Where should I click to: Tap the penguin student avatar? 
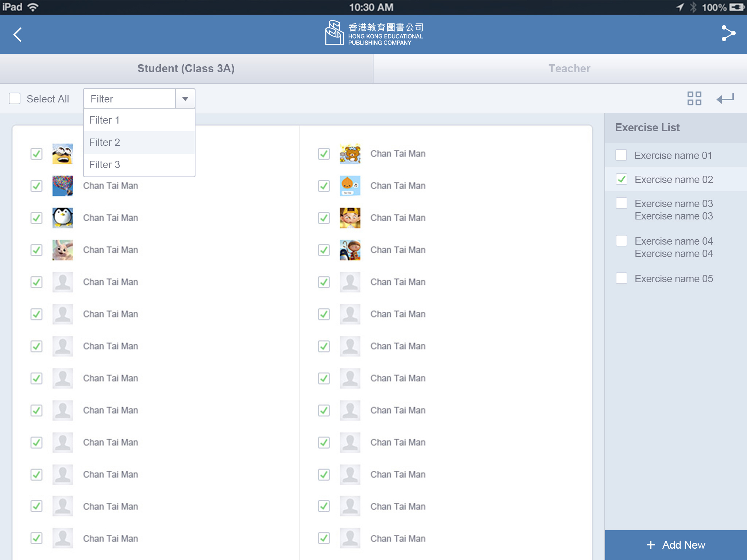coord(62,218)
